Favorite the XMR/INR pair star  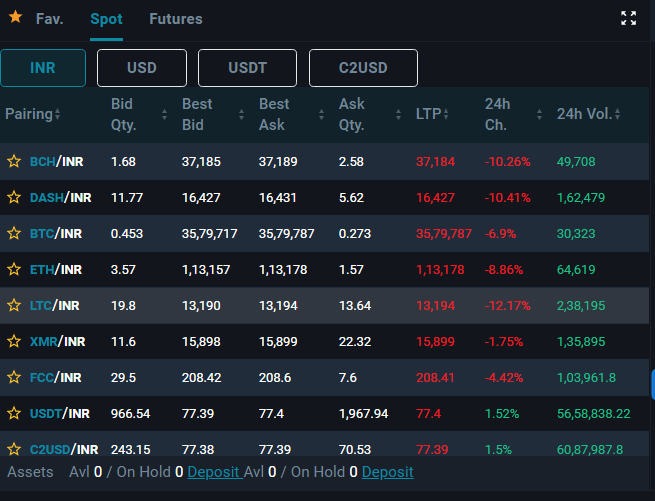pyautogui.click(x=14, y=341)
